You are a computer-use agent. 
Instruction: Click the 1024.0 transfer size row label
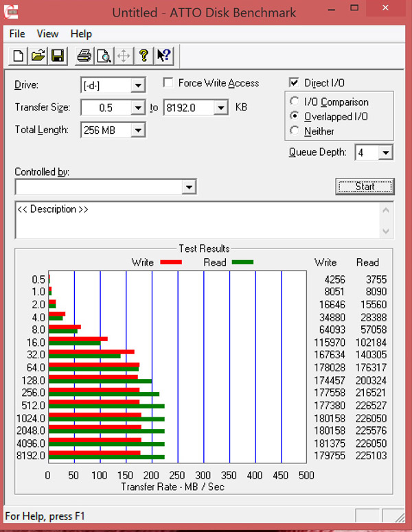point(30,418)
